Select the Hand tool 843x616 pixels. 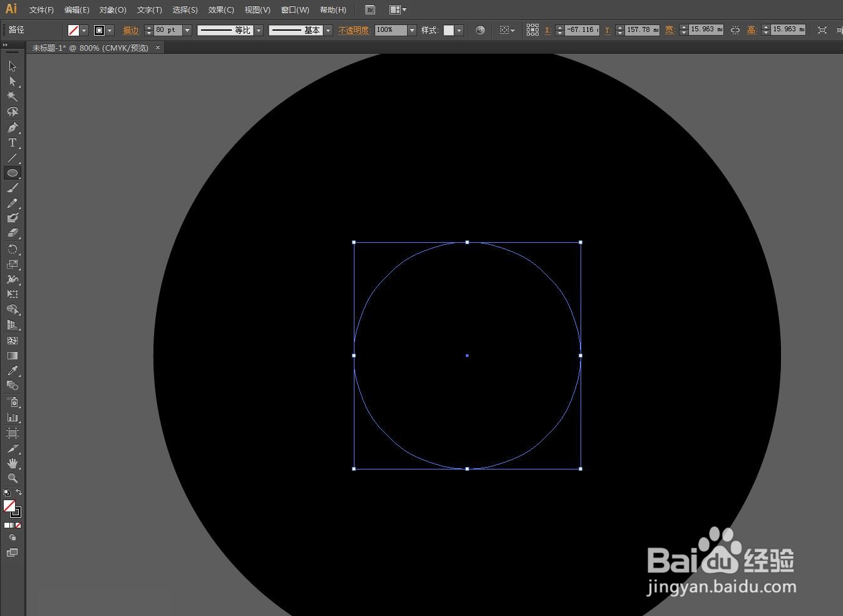coord(13,464)
